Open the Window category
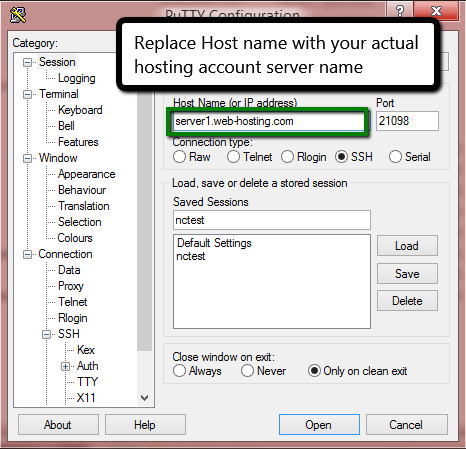This screenshot has height=449, width=466. [x=58, y=158]
